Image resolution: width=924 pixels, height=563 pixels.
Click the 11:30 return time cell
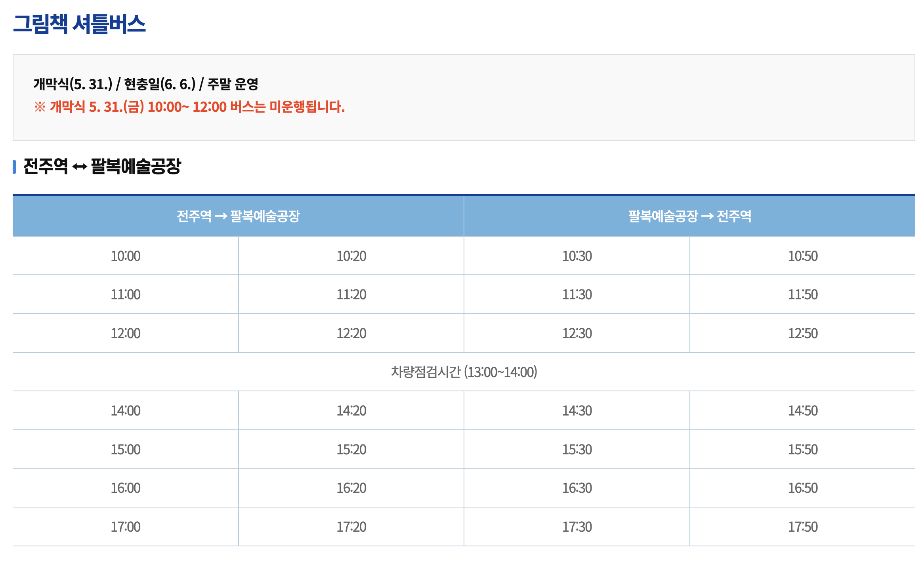pos(577,295)
